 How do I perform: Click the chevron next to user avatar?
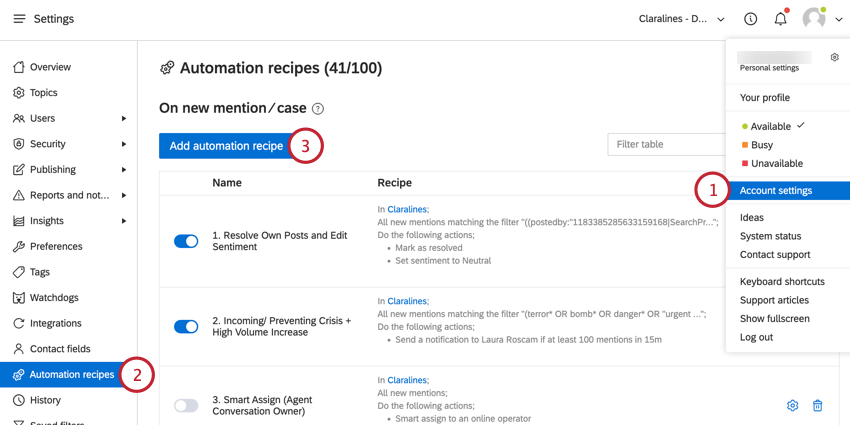click(838, 20)
